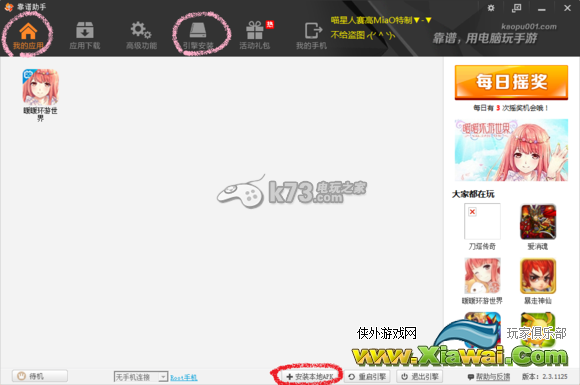The image size is (580, 385).
Task: Click the kaopu001.com text
Action: tap(529, 27)
